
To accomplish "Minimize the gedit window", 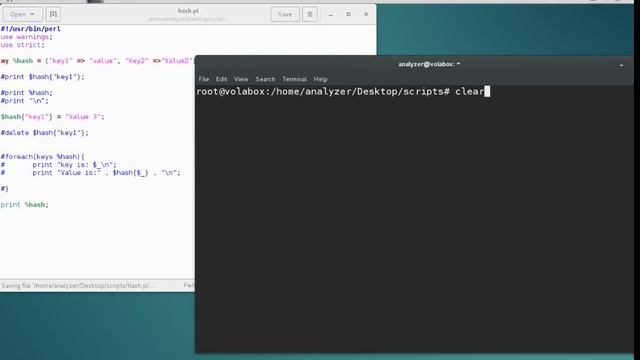I will pos(331,14).
